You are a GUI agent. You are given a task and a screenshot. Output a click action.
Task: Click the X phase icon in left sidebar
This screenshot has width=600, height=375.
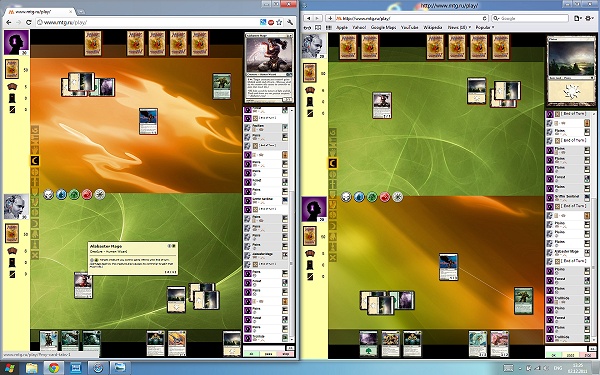tap(35, 255)
